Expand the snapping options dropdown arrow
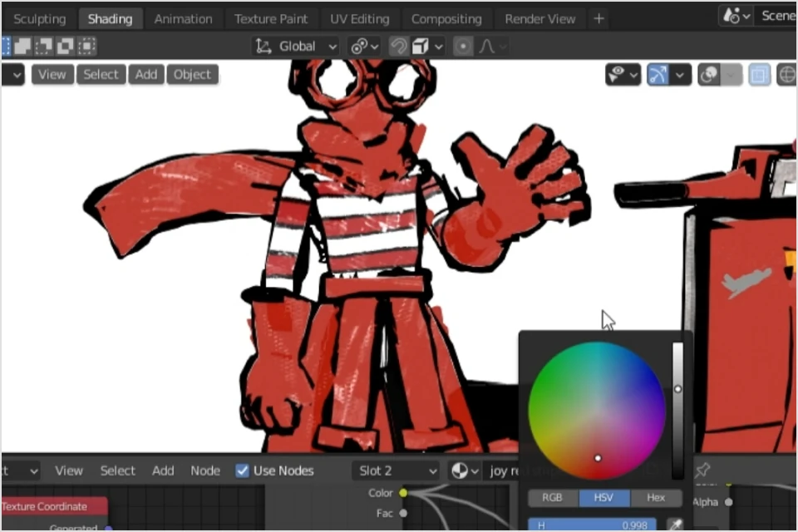 coord(439,47)
